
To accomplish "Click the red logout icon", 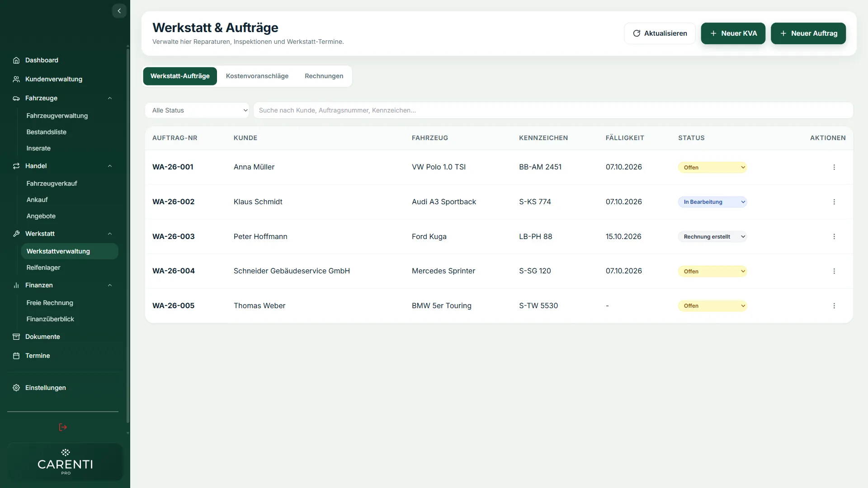I will click(x=63, y=427).
